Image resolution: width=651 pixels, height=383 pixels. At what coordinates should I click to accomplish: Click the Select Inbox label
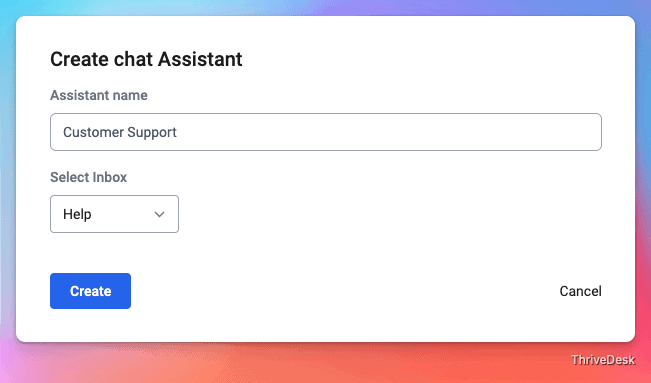pos(88,177)
